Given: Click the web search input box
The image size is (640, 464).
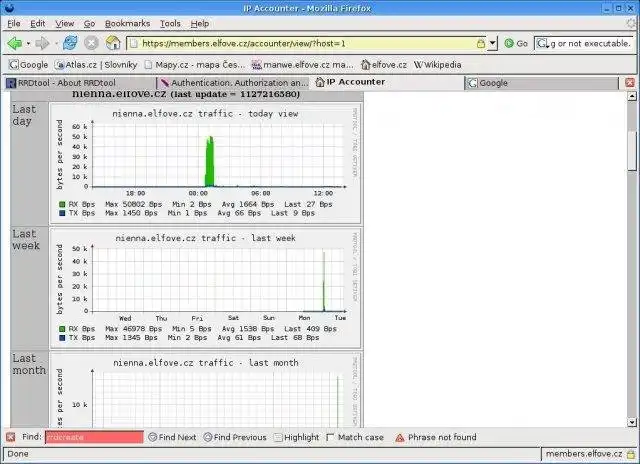Looking at the screenshot, I should point(590,43).
